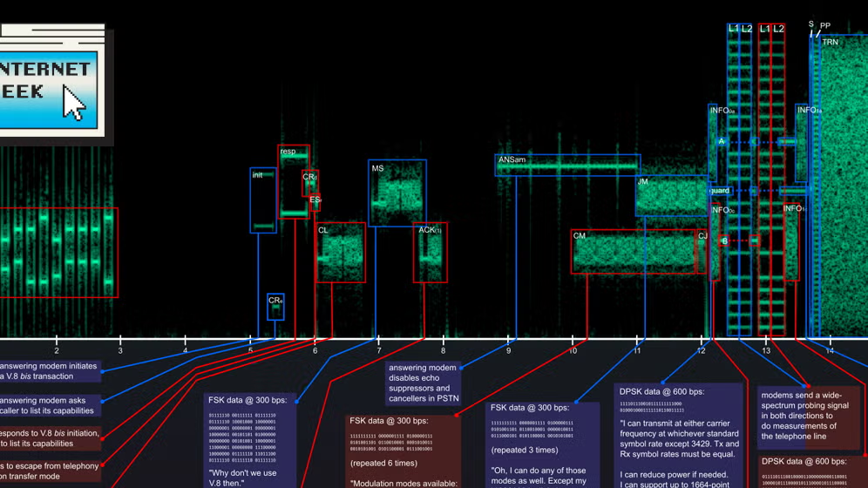Screen dimensions: 868x488
Task: Select the blue 'init' signal box
Action: [263, 200]
